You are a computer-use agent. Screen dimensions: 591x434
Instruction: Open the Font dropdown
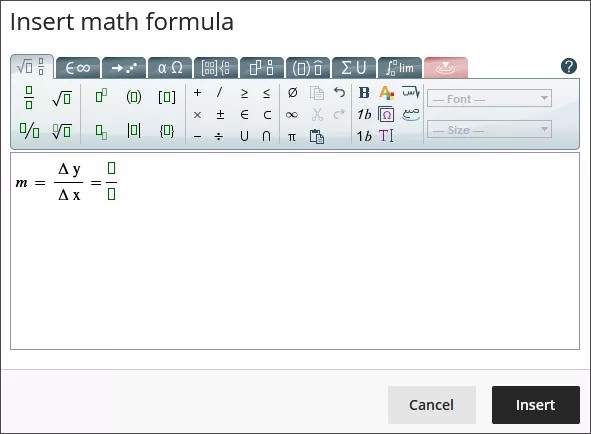point(489,98)
